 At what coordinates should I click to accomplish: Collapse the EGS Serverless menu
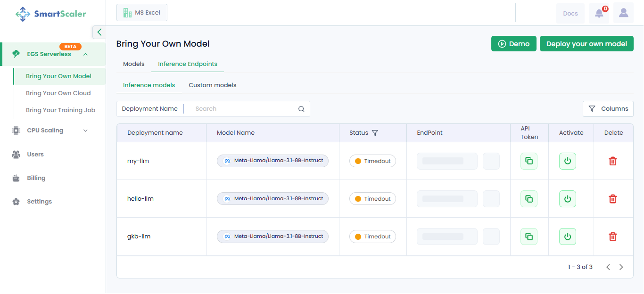(85, 55)
